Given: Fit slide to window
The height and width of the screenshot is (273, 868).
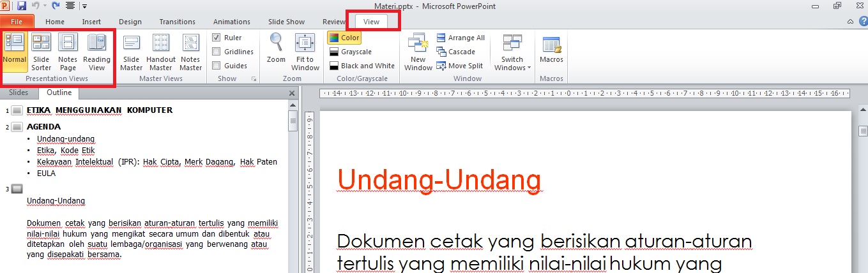Looking at the screenshot, I should pos(305,51).
